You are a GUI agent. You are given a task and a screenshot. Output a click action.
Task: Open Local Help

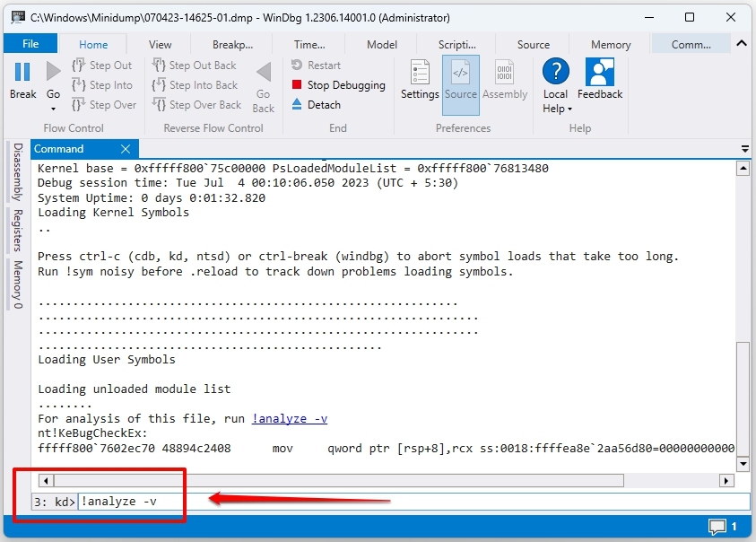(x=555, y=72)
